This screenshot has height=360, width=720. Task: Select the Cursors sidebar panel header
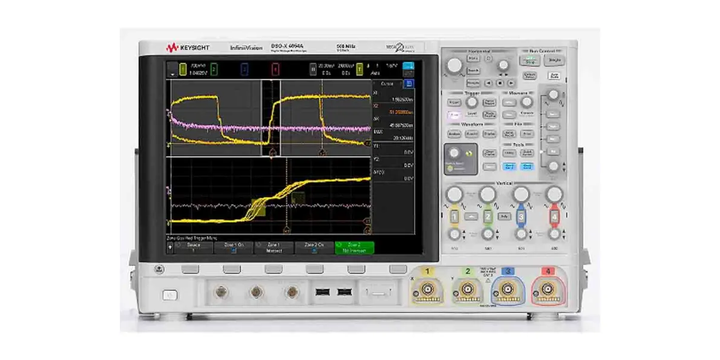[388, 84]
